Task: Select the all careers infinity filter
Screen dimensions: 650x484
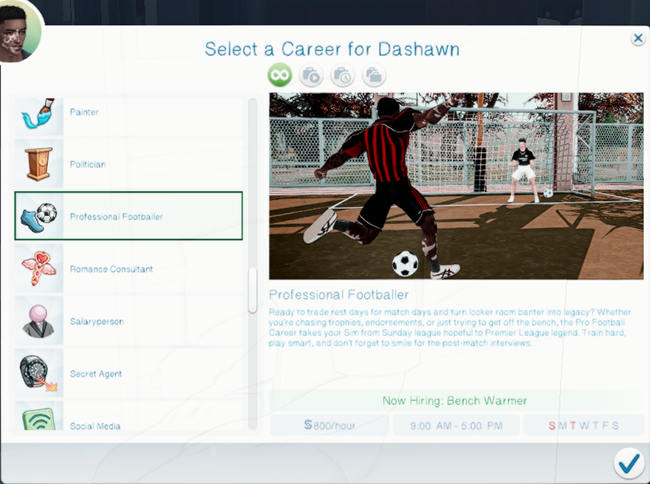Action: (x=280, y=75)
